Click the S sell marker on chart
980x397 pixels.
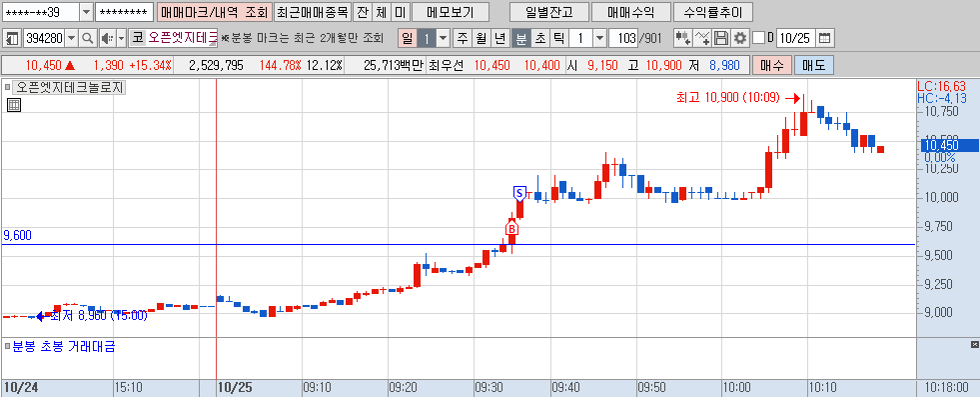pos(518,193)
